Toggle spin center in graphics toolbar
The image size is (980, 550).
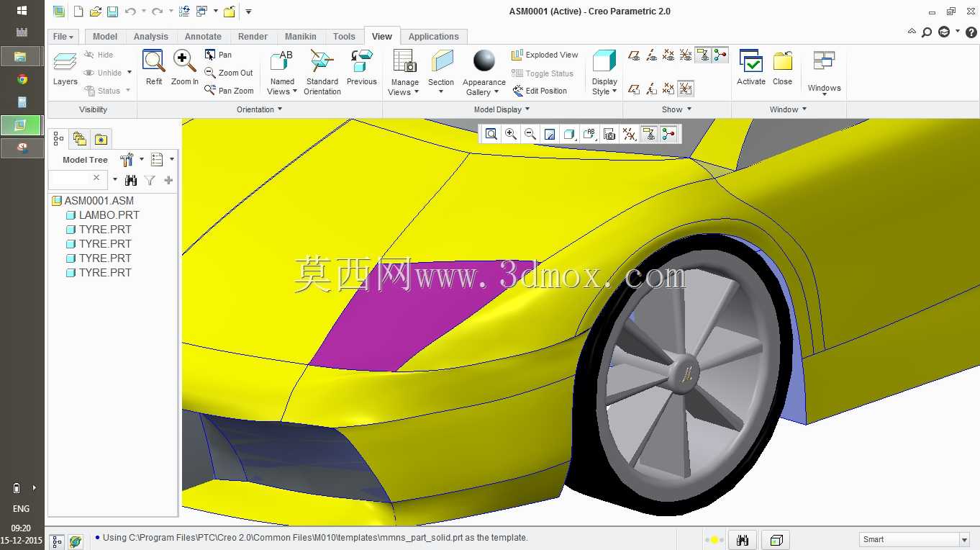point(668,134)
